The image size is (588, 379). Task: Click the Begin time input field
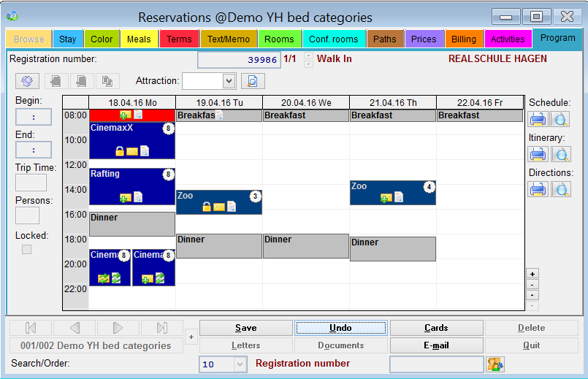[34, 117]
